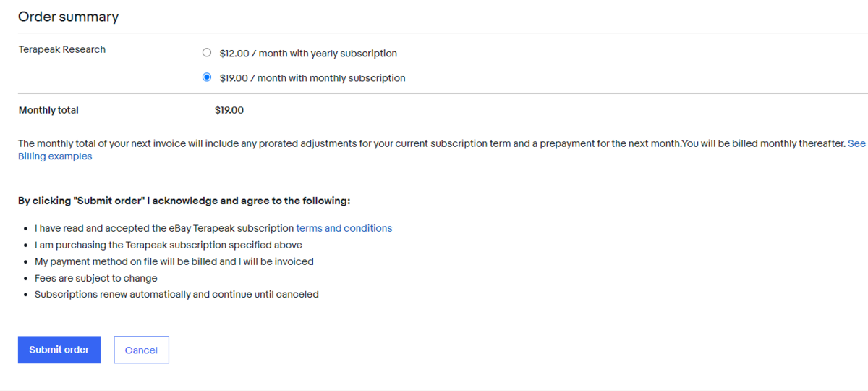Select the $19.00 monthly subscription radio button
The height and width of the screenshot is (391, 868).
pos(207,77)
